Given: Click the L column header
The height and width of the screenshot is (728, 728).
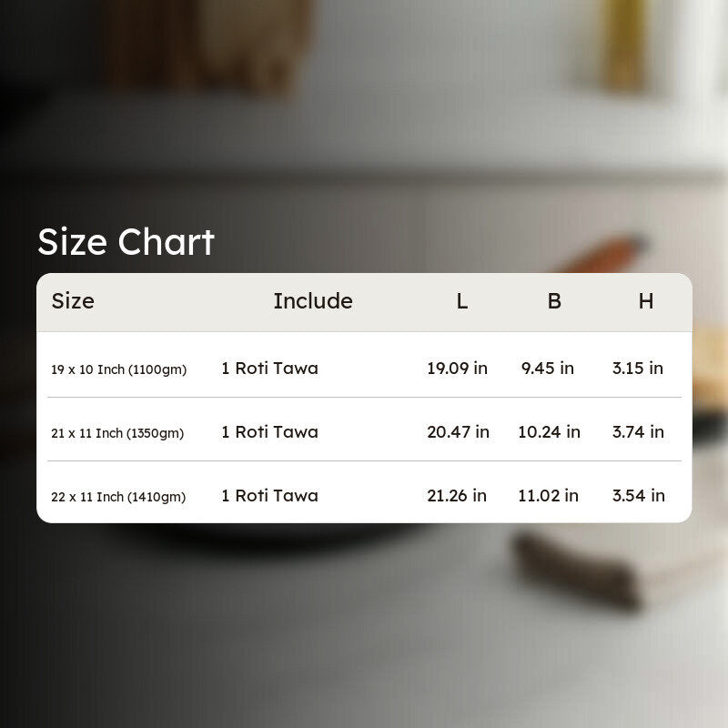Looking at the screenshot, I should point(461,301).
